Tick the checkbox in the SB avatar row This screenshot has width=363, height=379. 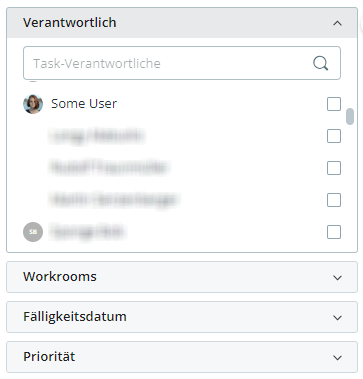[334, 232]
